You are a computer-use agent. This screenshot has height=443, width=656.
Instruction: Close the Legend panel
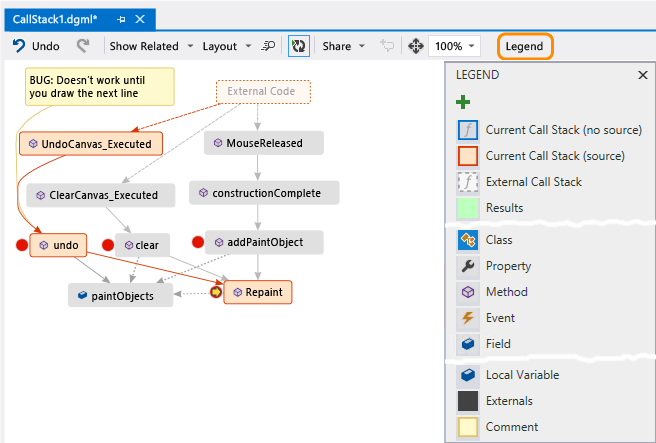(x=642, y=75)
